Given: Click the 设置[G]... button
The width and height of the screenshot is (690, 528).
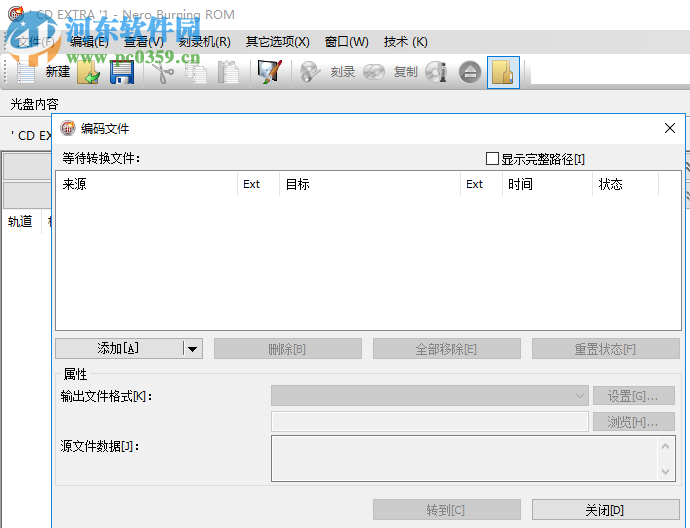Looking at the screenshot, I should 634,396.
